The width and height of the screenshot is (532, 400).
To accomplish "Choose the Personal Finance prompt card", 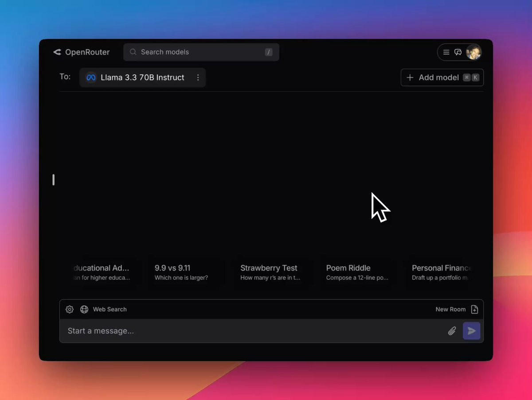I will (440, 272).
